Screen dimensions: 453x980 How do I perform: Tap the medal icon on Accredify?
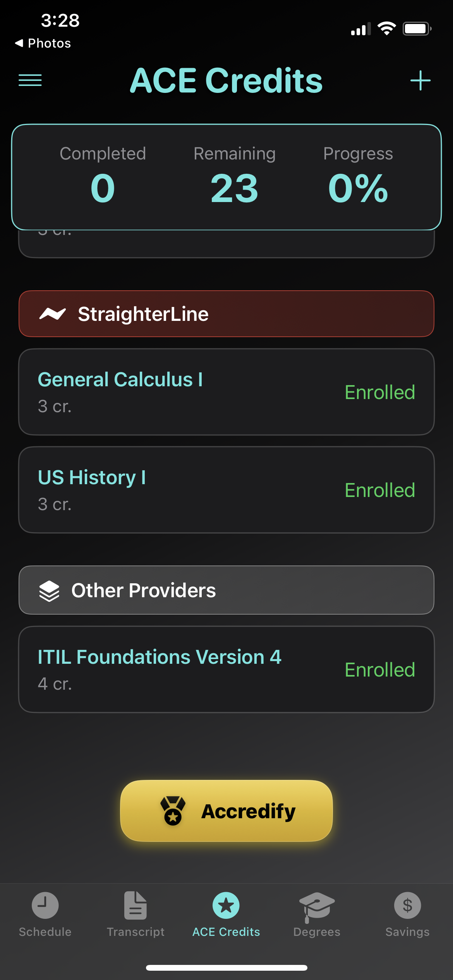(173, 811)
